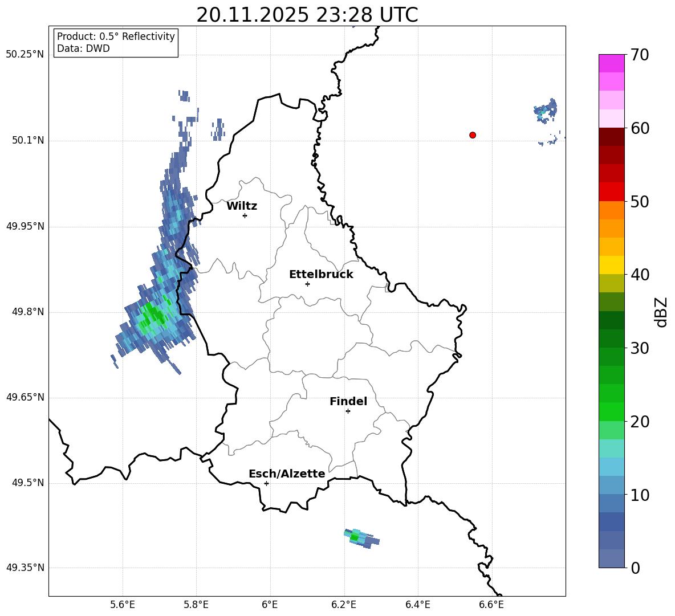The image size is (675, 616).
Task: Click the 70 tick on the colorbar
Action: coord(640,55)
